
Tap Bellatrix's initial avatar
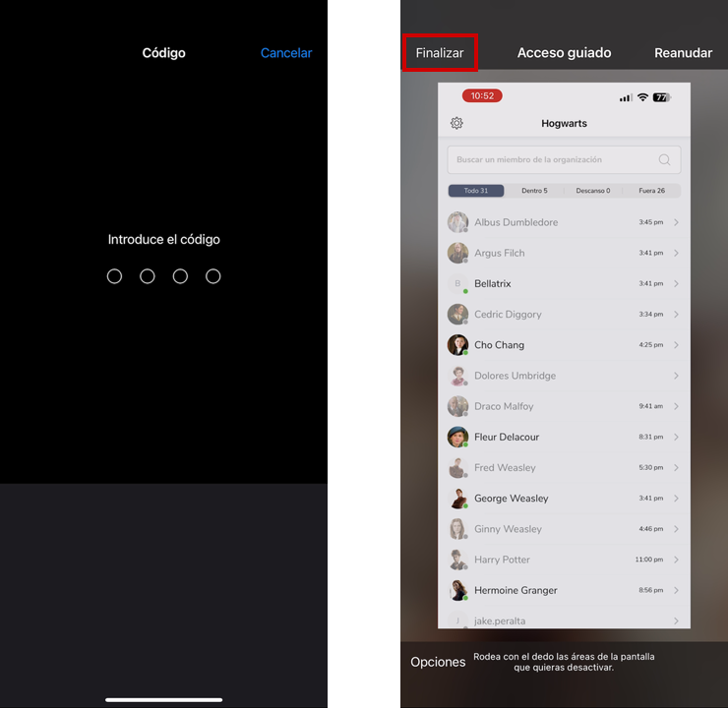[457, 283]
